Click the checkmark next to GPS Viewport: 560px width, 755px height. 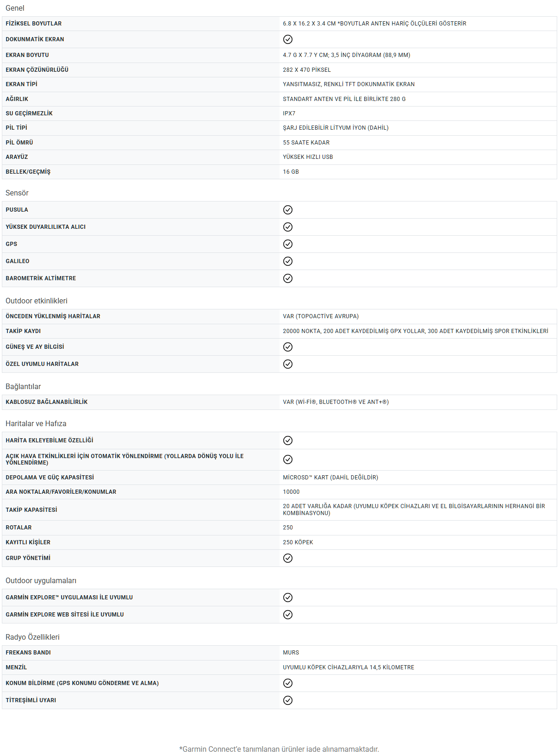[288, 244]
